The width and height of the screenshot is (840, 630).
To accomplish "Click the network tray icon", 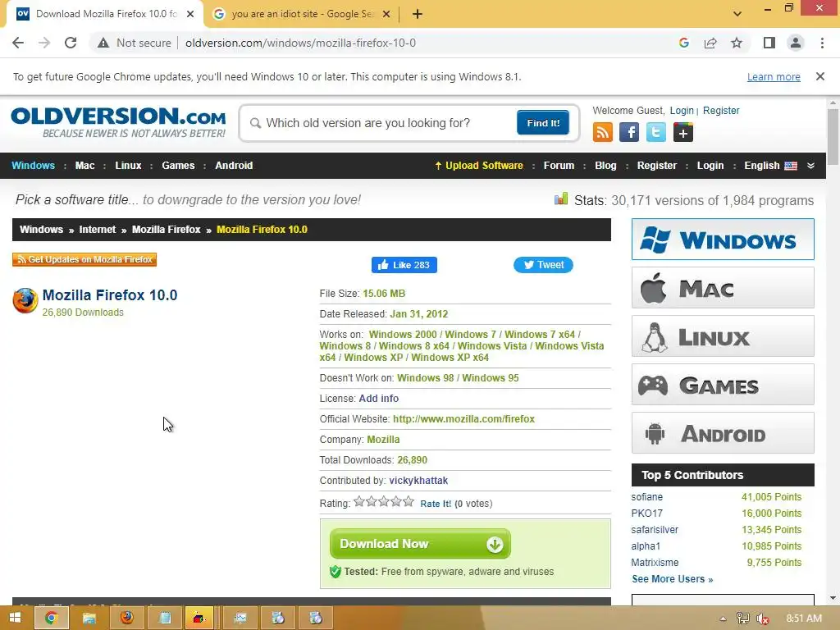I will click(x=742, y=619).
